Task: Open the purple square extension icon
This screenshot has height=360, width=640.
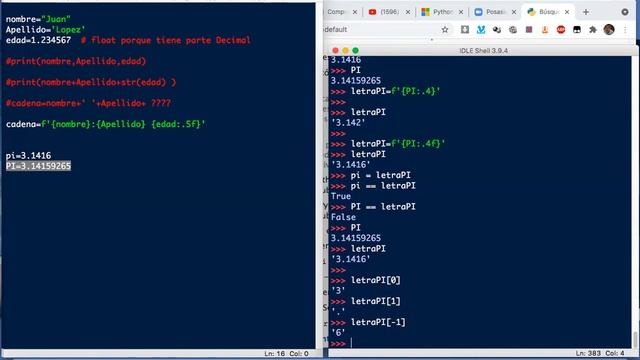Action: pos(529,29)
